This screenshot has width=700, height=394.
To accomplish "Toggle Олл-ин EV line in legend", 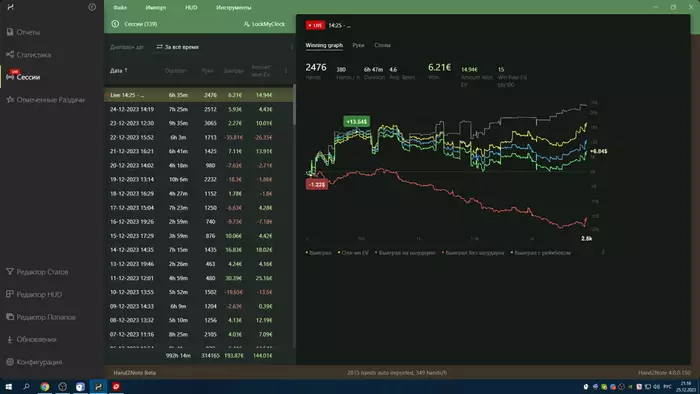I will [354, 253].
